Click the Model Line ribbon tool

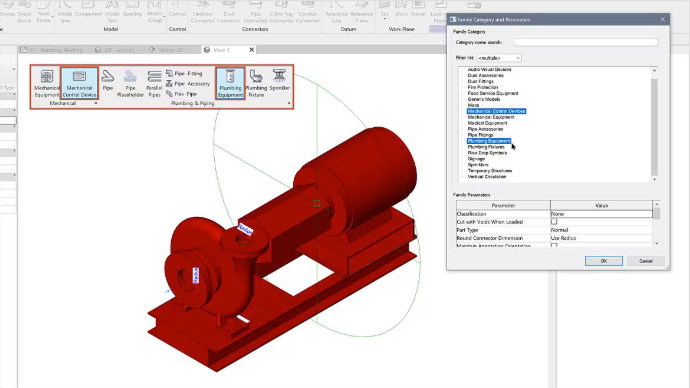point(65,12)
